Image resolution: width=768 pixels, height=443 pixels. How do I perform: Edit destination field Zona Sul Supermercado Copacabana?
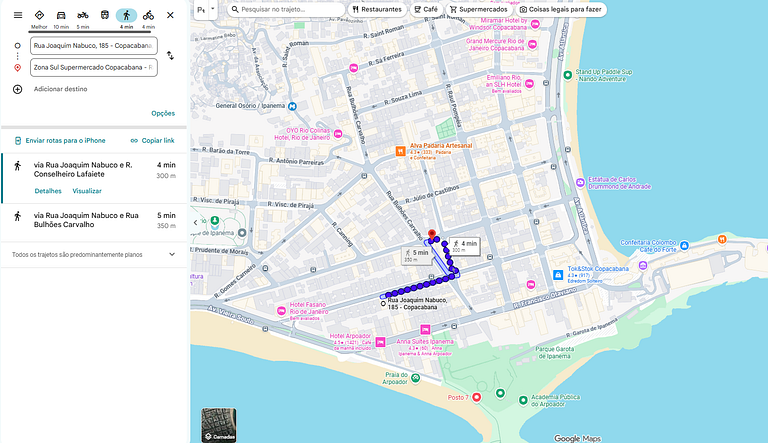(94, 68)
